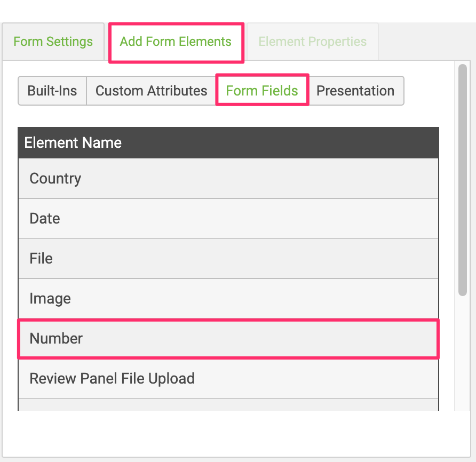
Task: Click blank space right of Presentation sub-tab
Action: tap(429, 91)
